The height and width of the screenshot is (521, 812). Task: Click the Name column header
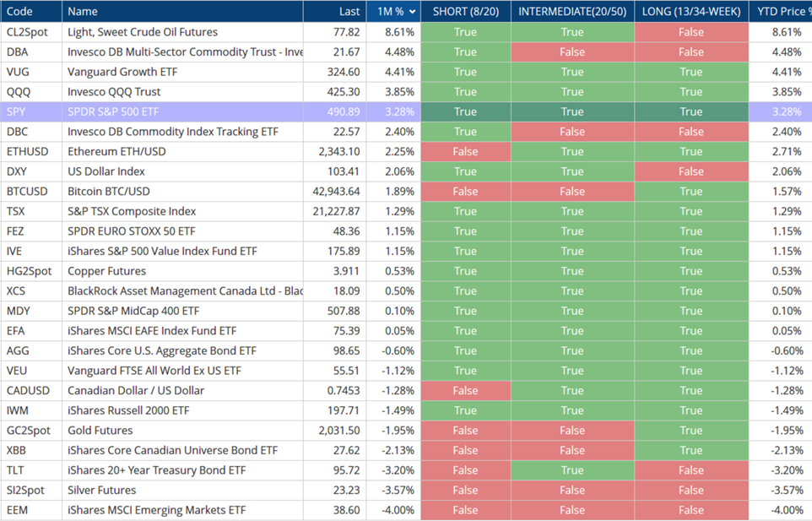(83, 12)
